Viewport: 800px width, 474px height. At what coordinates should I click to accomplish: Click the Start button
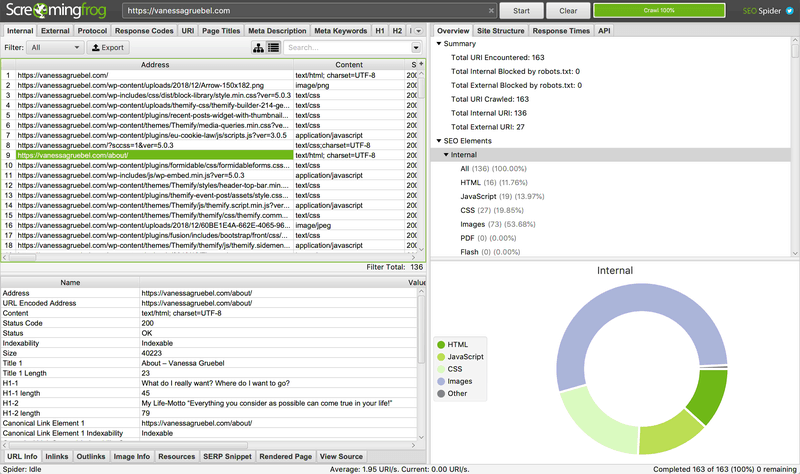click(521, 11)
